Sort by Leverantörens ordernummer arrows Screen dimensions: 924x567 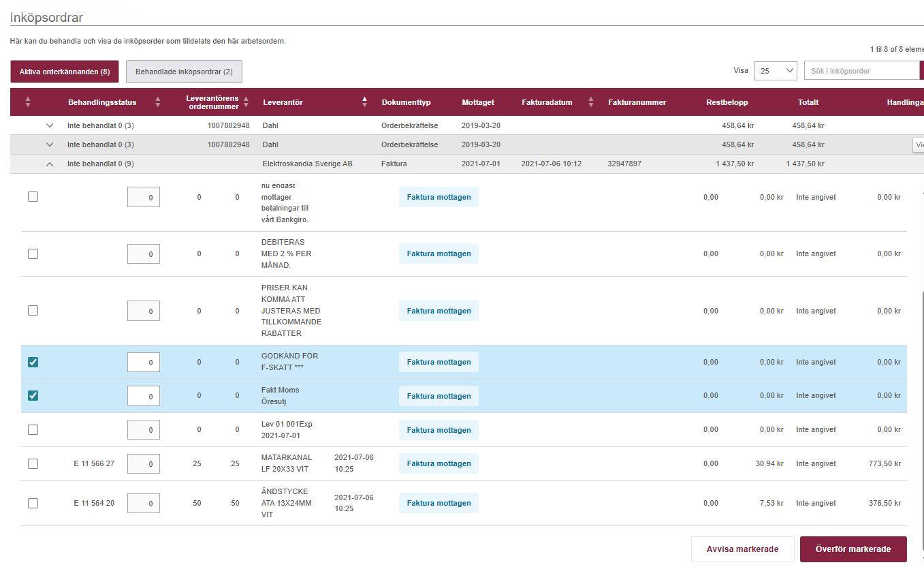tap(246, 102)
